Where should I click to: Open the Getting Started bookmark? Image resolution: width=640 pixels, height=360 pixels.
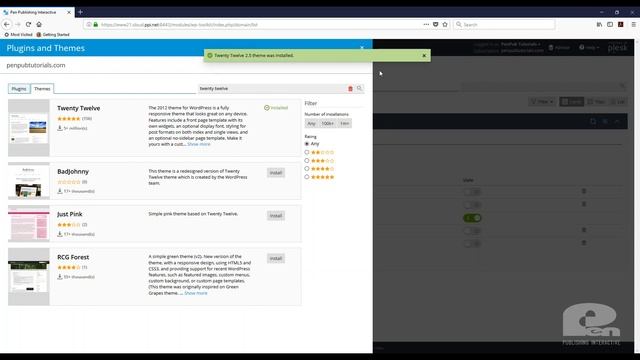tap(53, 35)
